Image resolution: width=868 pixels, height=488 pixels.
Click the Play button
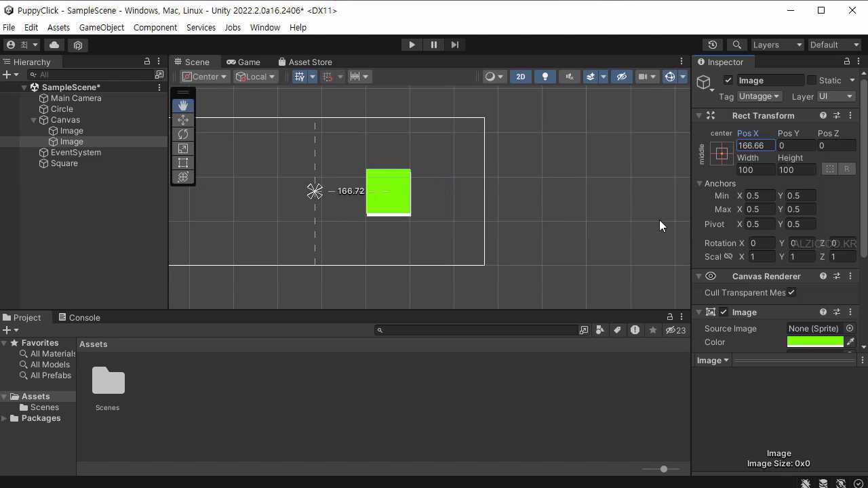[x=412, y=45]
